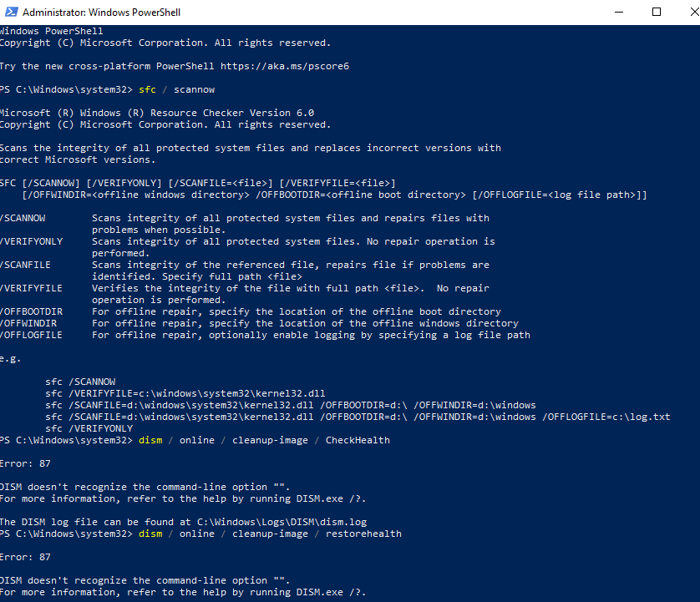
Task: Click the 'e.g.' line
Action: point(10,358)
